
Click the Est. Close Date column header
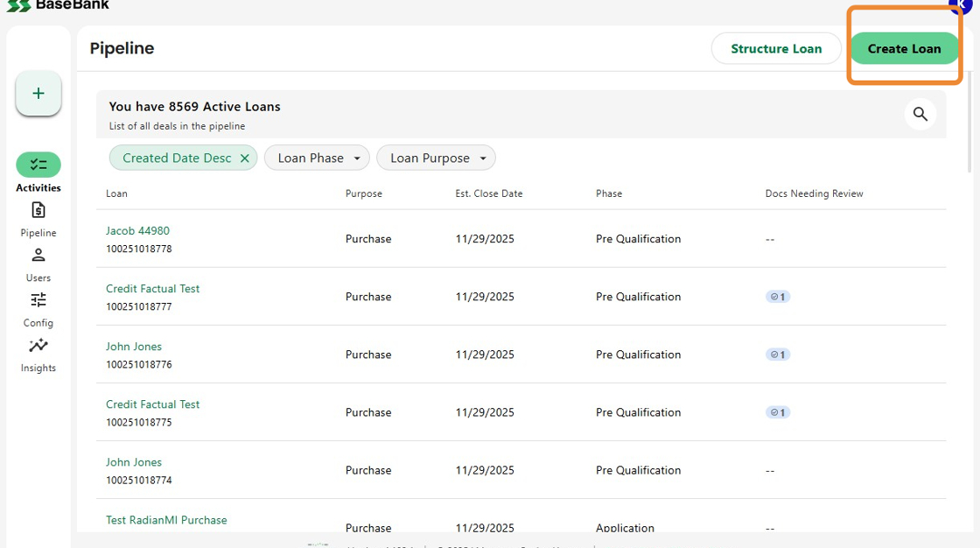488,193
